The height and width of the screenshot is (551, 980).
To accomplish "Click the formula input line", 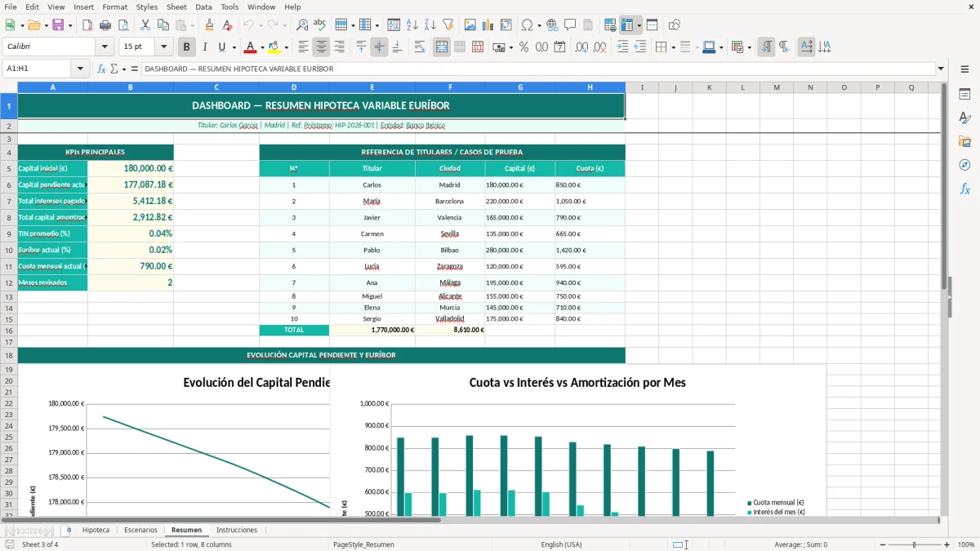I will point(538,69).
